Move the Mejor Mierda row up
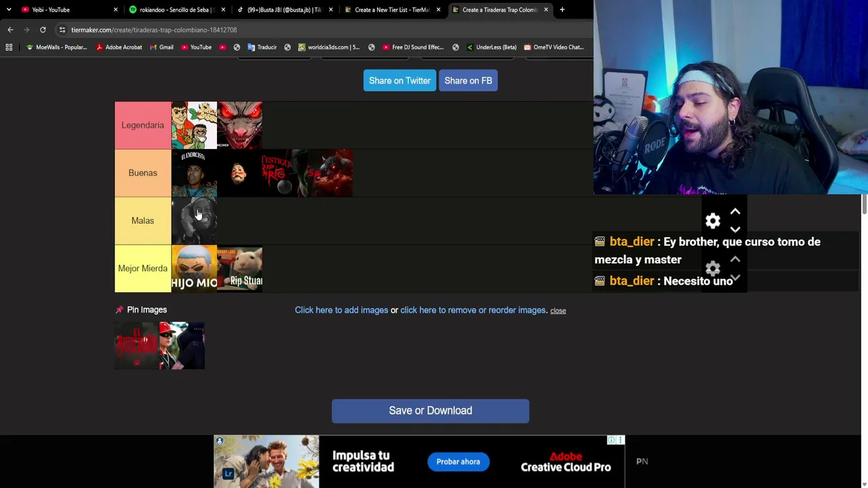868x488 pixels. click(735, 260)
